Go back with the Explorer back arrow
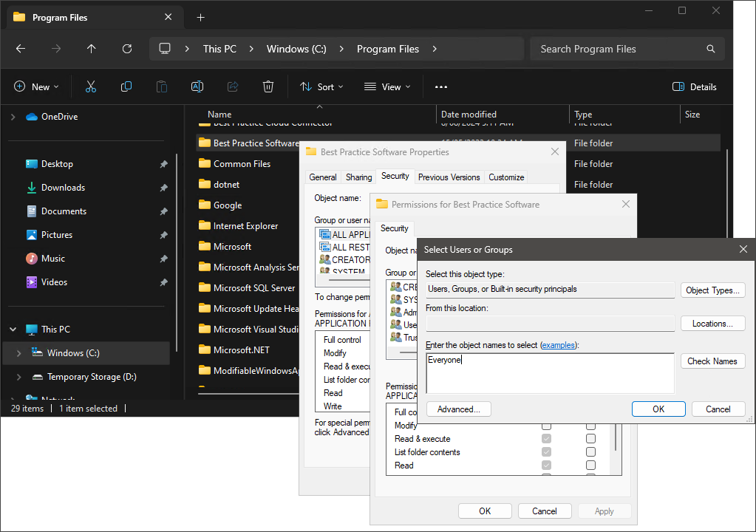The width and height of the screenshot is (756, 532). (x=21, y=49)
